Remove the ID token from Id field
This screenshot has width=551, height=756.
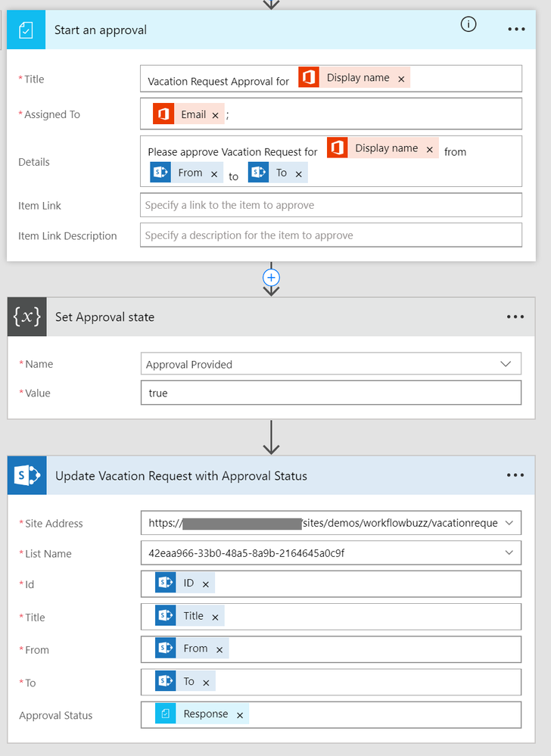point(206,584)
